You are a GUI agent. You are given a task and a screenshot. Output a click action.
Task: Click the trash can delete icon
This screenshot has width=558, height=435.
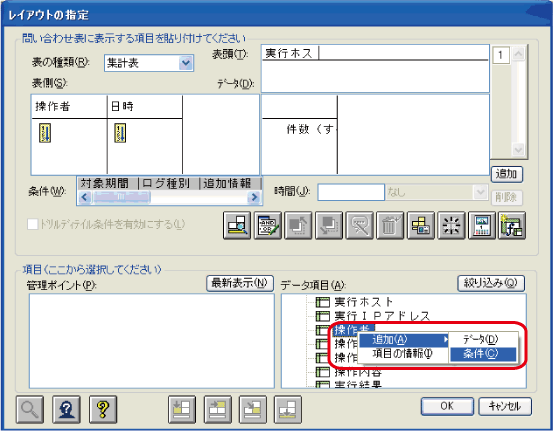pyautogui.click(x=390, y=226)
